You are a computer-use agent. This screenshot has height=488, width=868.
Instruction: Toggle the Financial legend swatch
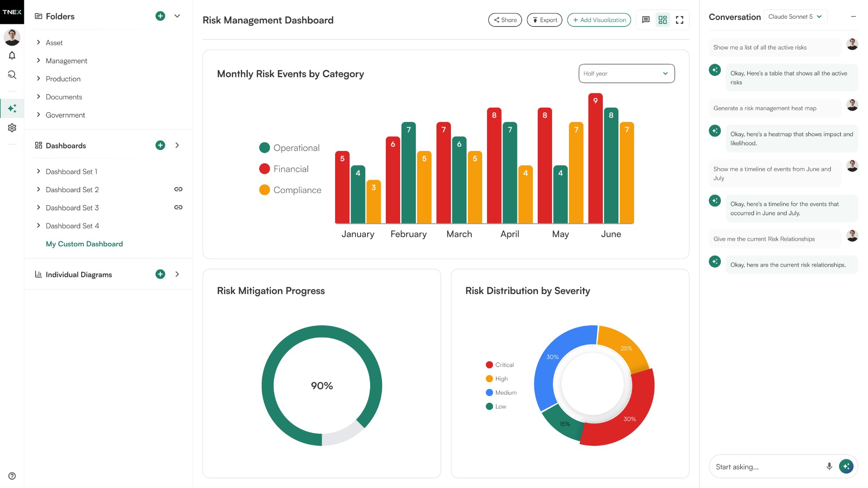(264, 169)
